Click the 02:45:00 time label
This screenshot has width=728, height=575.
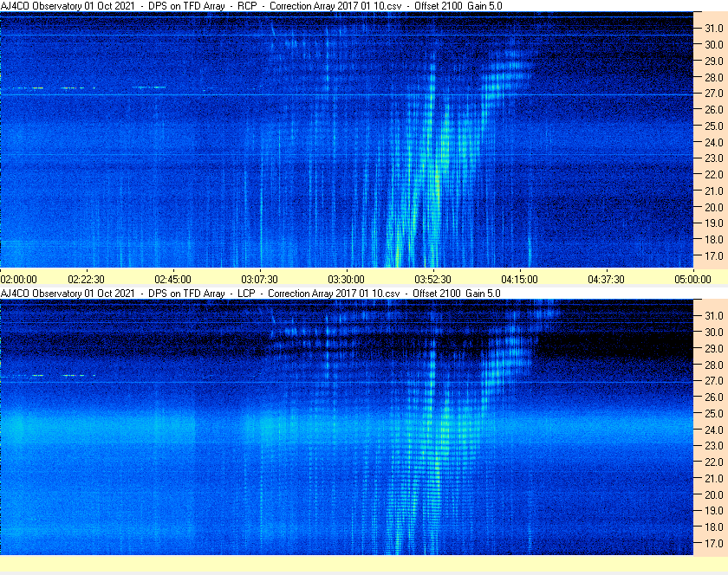pos(172,280)
